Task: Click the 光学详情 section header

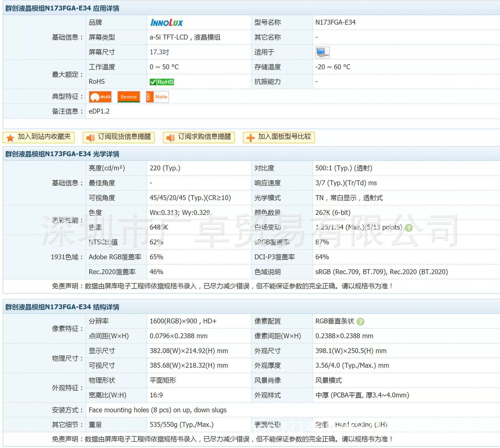Action: point(63,154)
